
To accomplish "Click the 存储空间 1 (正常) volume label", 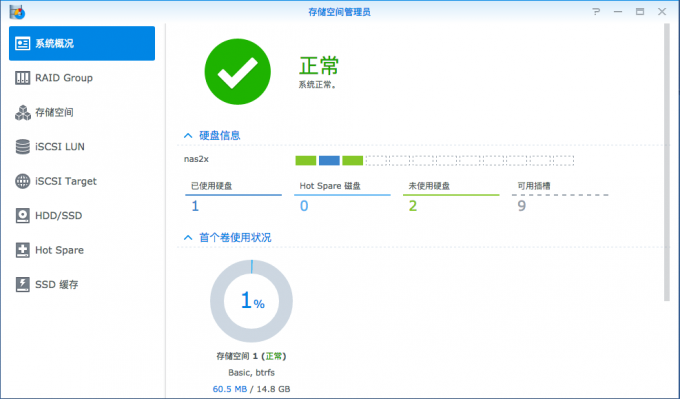I will pyautogui.click(x=252, y=356).
